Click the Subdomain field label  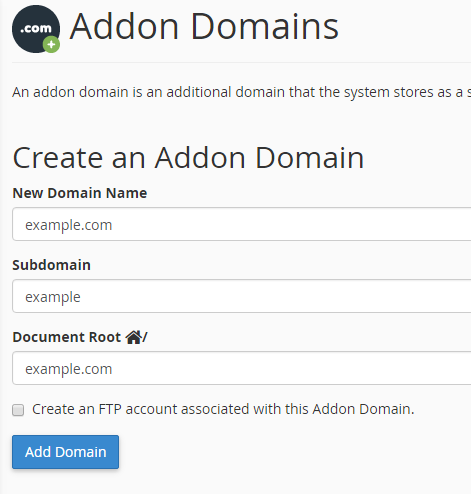(x=52, y=265)
